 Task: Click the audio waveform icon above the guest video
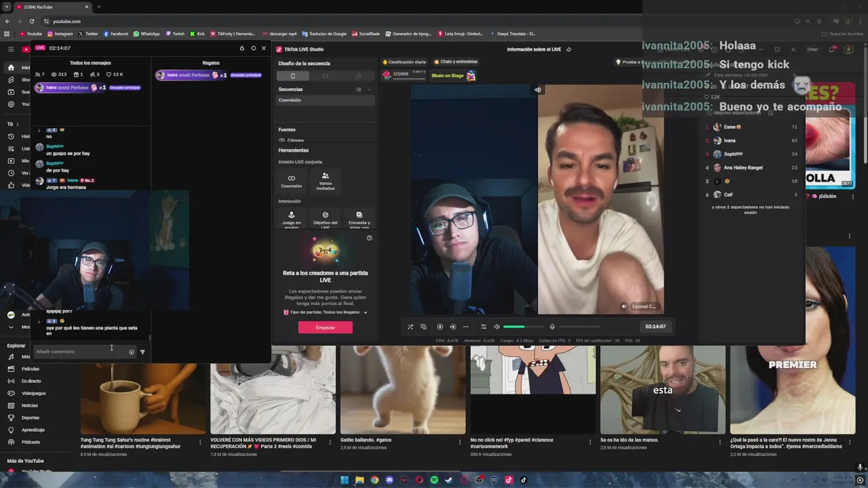(x=538, y=89)
